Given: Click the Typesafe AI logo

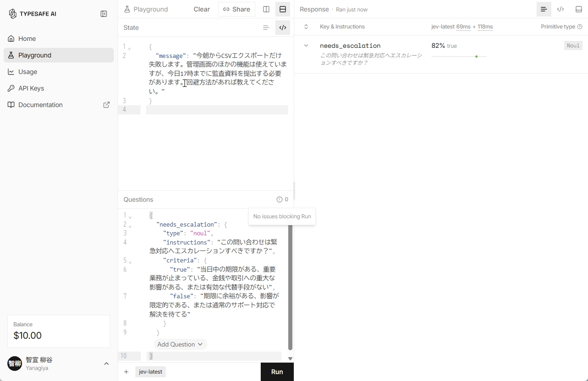Looking at the screenshot, I should [32, 14].
